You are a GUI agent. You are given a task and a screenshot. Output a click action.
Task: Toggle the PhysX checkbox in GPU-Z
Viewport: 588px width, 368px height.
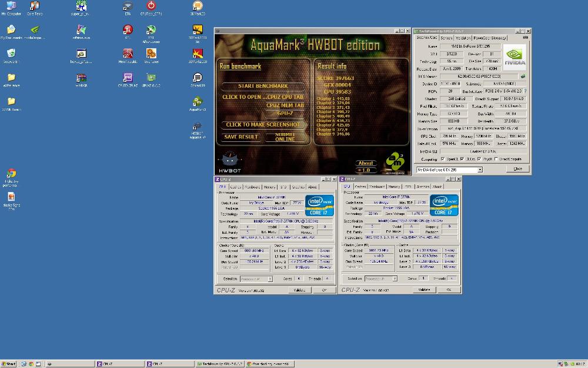[479, 159]
